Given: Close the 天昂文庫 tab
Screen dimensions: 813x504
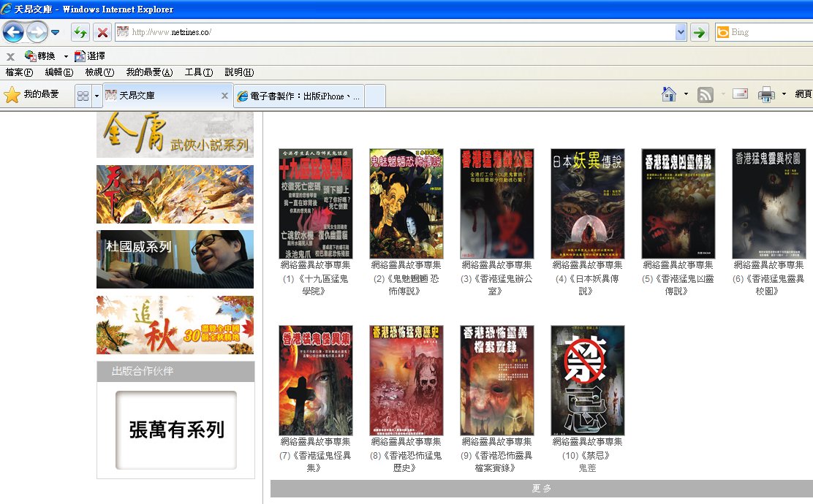Looking at the screenshot, I should tap(224, 95).
